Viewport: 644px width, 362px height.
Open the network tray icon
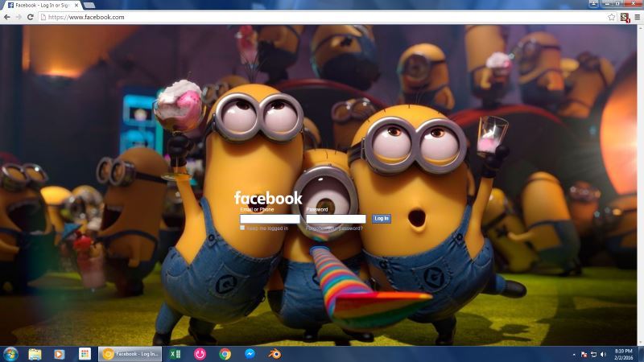point(593,355)
